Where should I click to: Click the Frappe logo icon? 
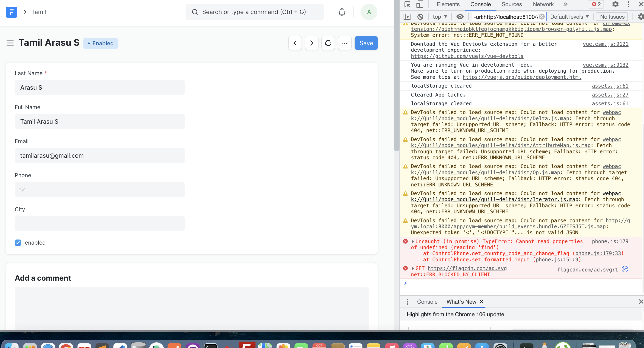tap(11, 12)
